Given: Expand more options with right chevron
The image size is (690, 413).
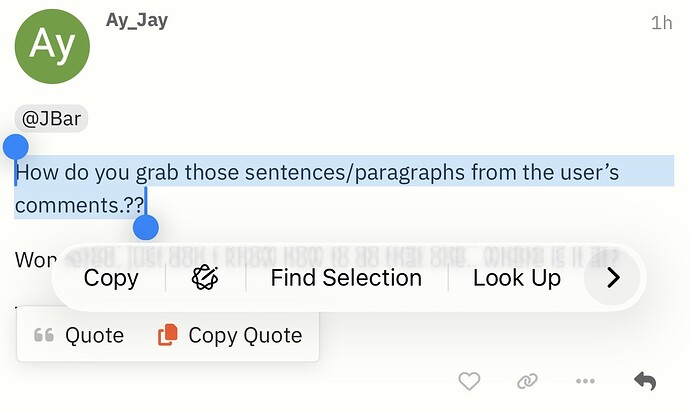Looking at the screenshot, I should click(614, 278).
